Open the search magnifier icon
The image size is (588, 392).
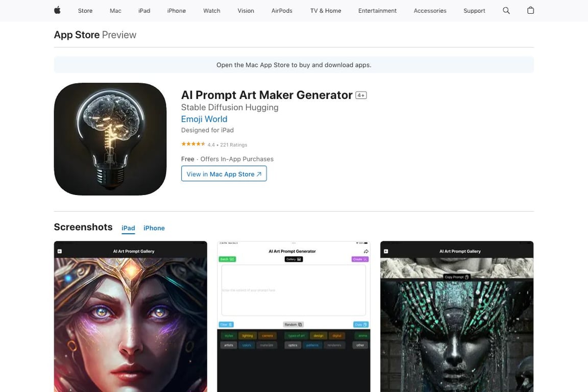[x=506, y=11]
